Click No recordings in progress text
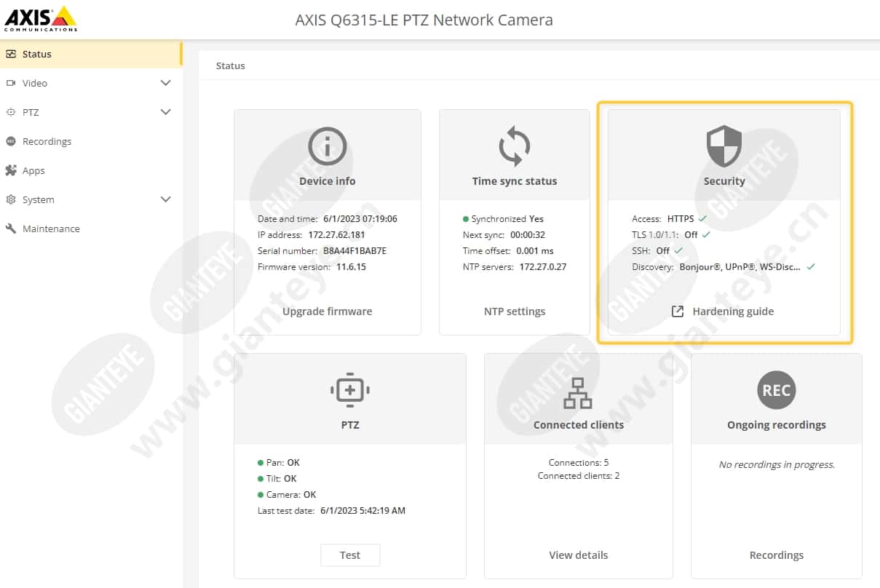 777,464
